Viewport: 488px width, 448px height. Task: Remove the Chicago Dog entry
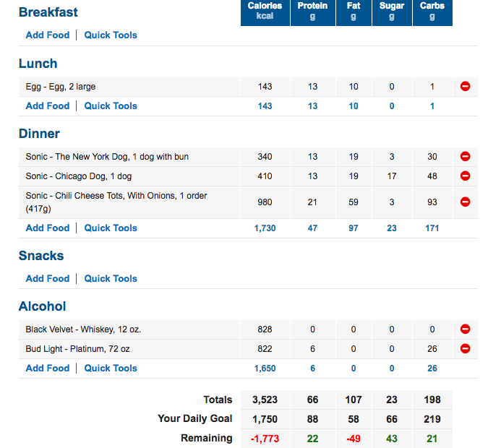[465, 176]
